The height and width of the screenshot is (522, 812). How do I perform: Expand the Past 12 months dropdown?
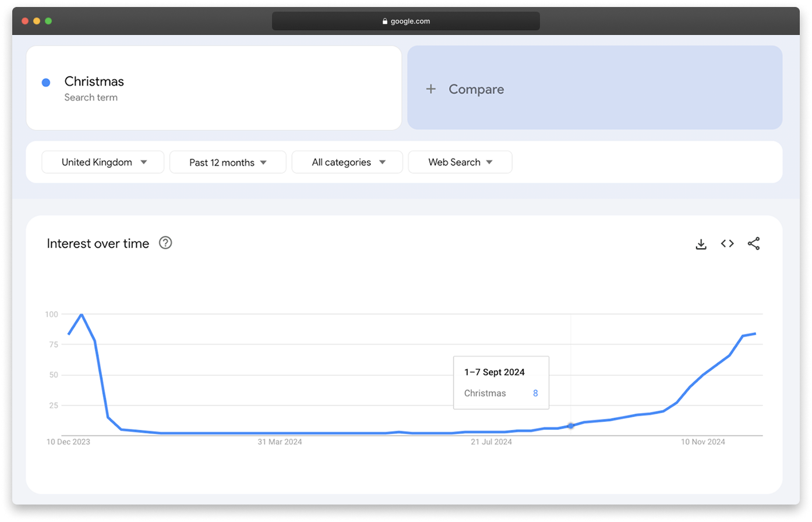pyautogui.click(x=228, y=162)
